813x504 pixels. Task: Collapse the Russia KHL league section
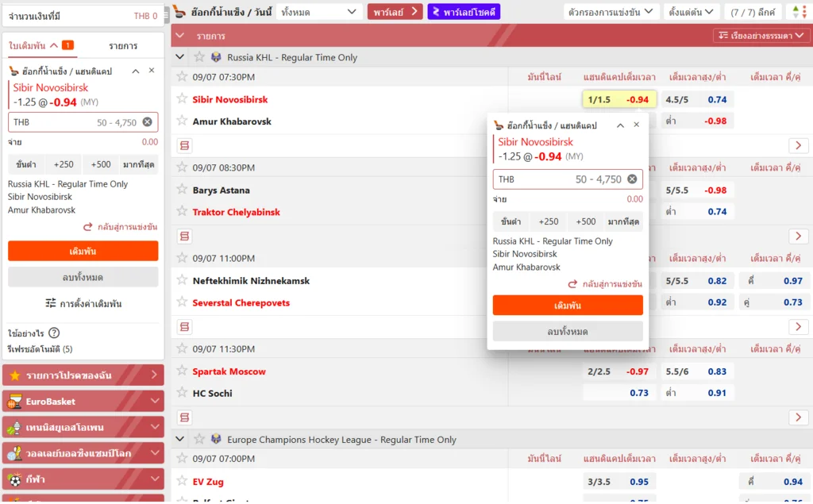[180, 57]
